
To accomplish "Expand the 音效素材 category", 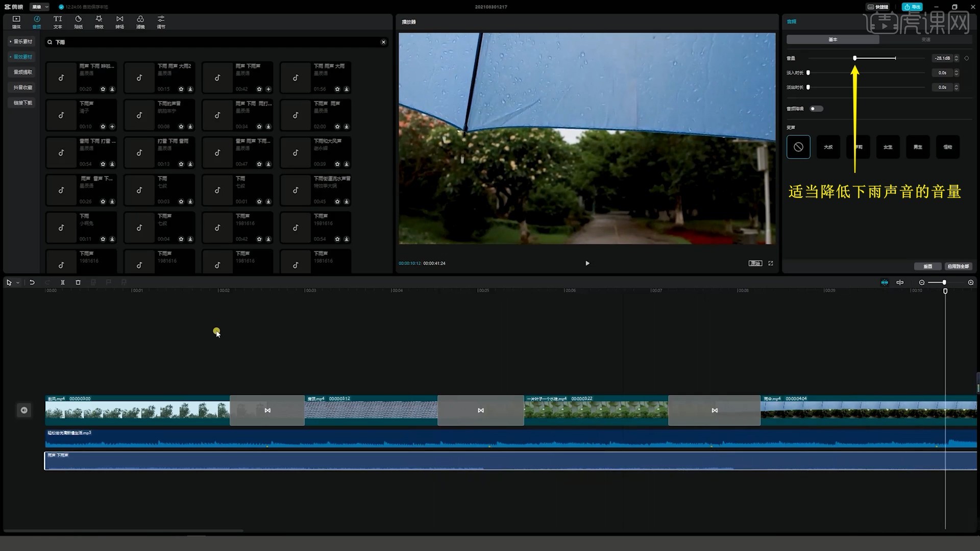I will [21, 57].
